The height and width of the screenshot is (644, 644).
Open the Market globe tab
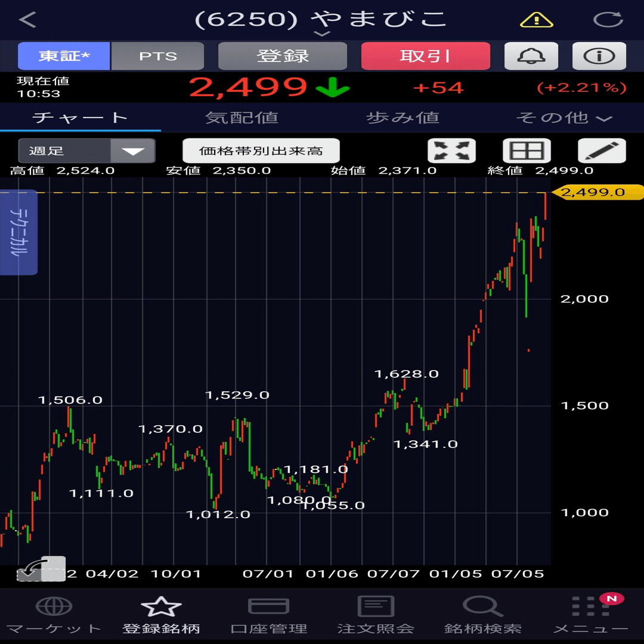pos(54,615)
